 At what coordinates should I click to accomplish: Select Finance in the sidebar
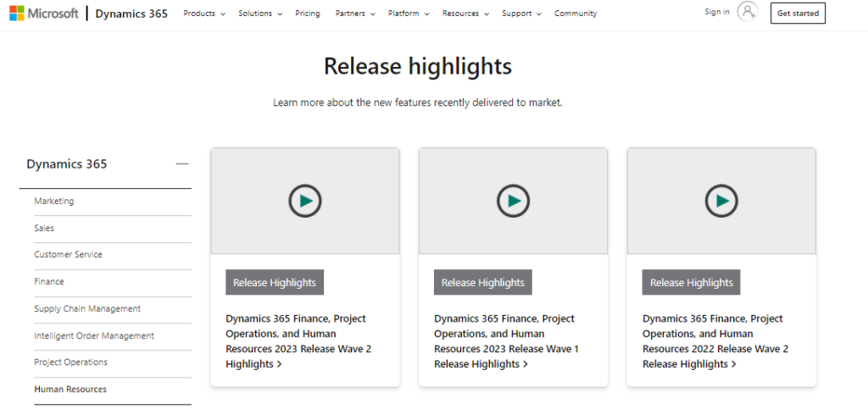coord(49,281)
